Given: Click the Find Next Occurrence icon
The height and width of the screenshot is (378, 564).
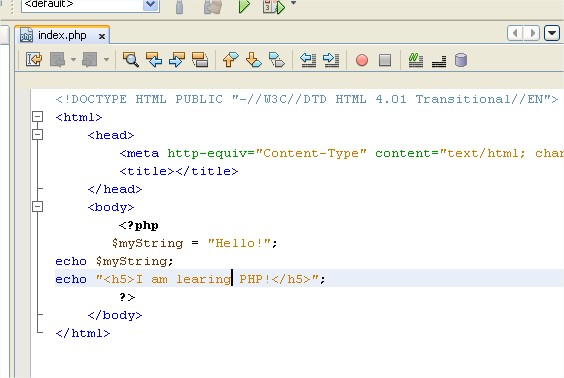Looking at the screenshot, I should click(x=177, y=59).
